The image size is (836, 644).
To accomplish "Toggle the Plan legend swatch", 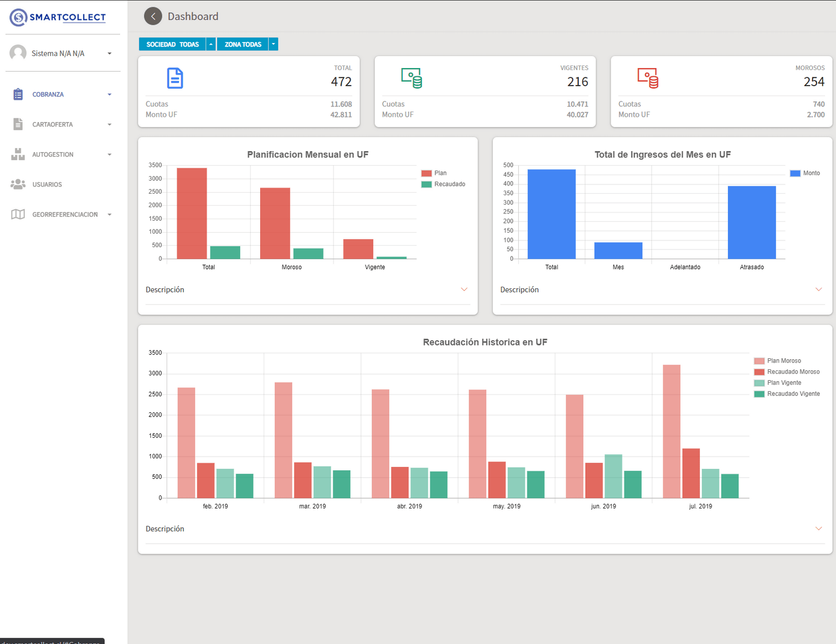I will (x=426, y=173).
